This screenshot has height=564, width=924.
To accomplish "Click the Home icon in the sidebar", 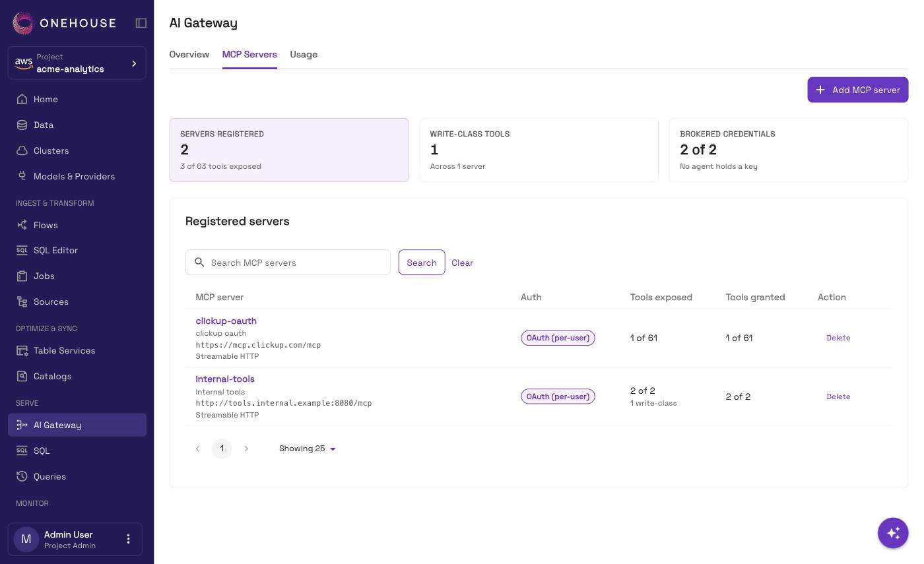I will tap(22, 99).
